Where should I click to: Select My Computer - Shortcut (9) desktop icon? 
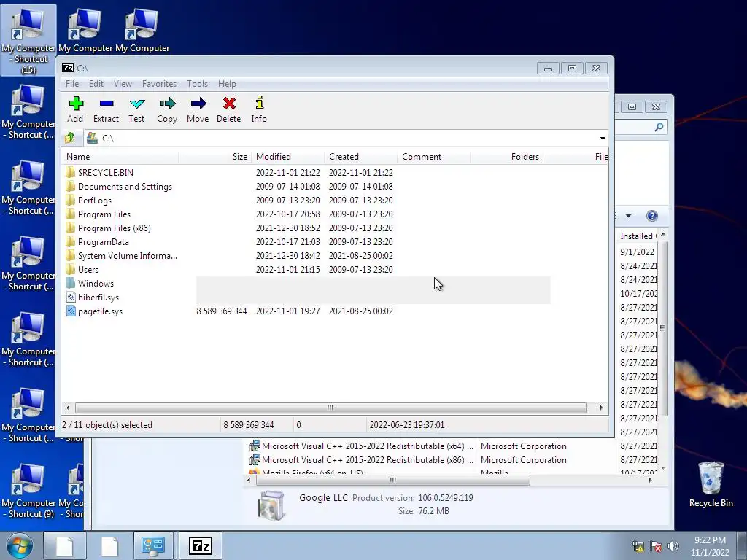28,491
